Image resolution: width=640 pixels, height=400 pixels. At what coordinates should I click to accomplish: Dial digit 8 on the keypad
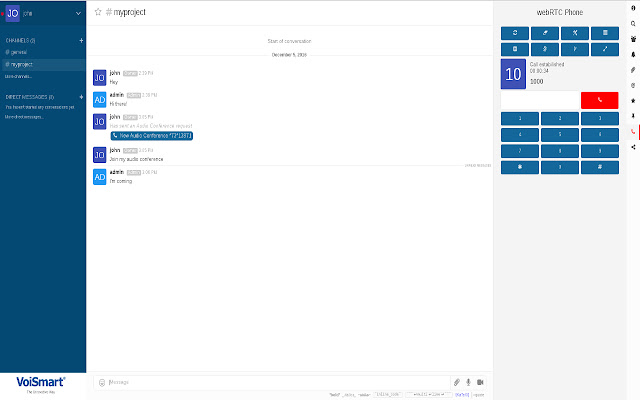[x=560, y=151]
